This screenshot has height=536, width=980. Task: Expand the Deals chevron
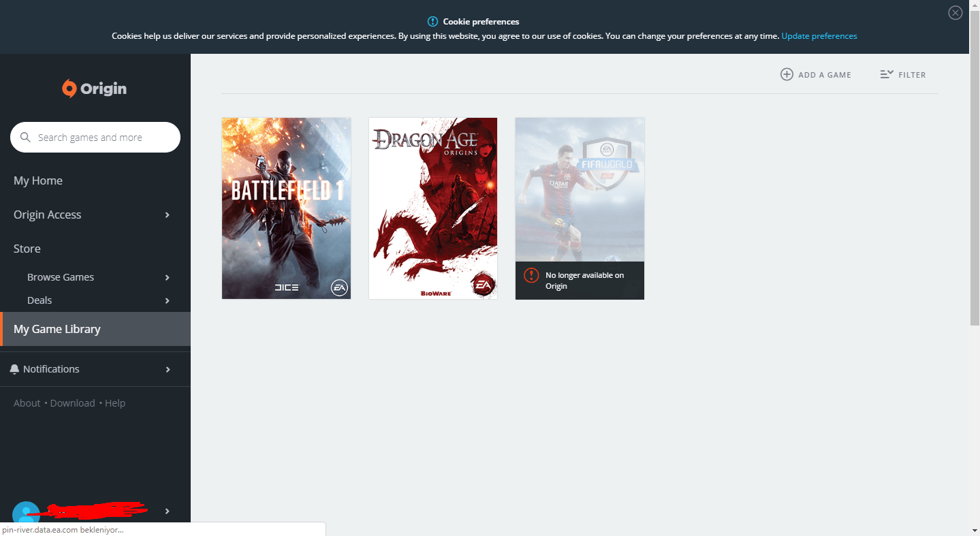pos(168,301)
